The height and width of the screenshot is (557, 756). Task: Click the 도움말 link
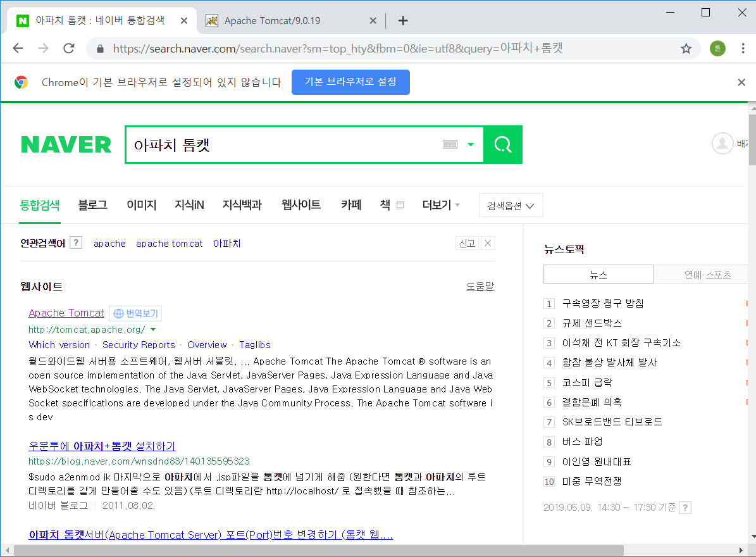coord(480,287)
